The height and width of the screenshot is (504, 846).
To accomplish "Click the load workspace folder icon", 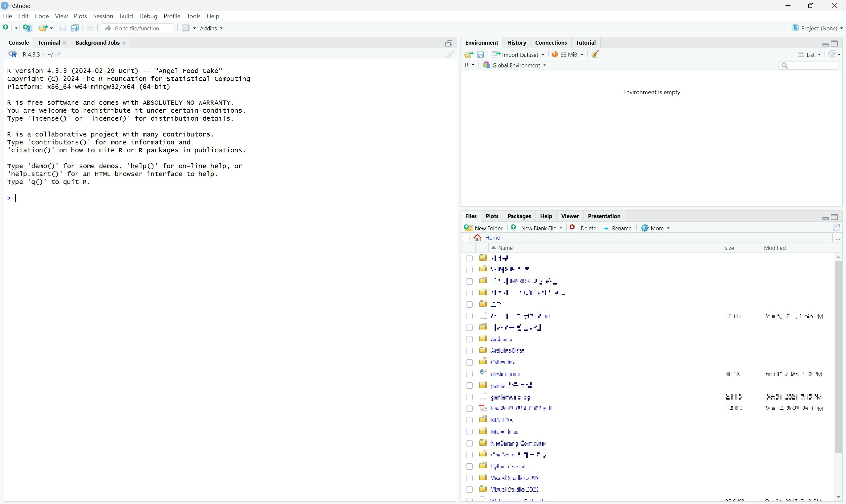I will point(468,55).
